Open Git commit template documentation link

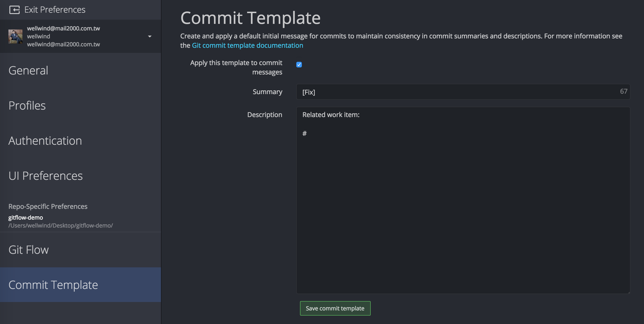point(247,45)
